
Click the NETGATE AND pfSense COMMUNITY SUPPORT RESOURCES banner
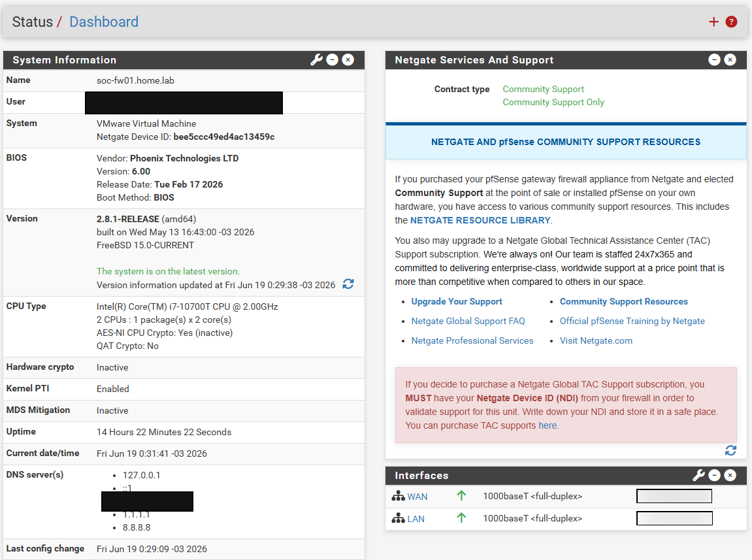(x=566, y=142)
